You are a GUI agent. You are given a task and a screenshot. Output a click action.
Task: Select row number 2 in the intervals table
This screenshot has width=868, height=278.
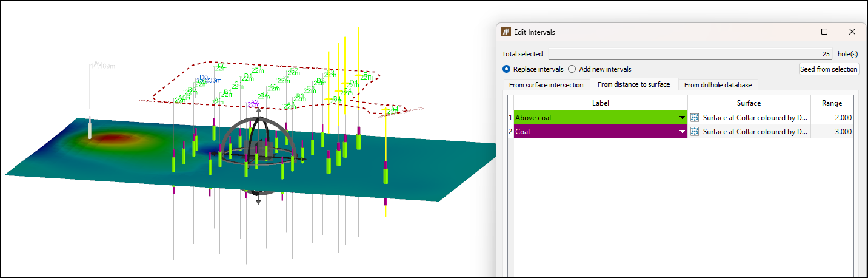point(510,131)
